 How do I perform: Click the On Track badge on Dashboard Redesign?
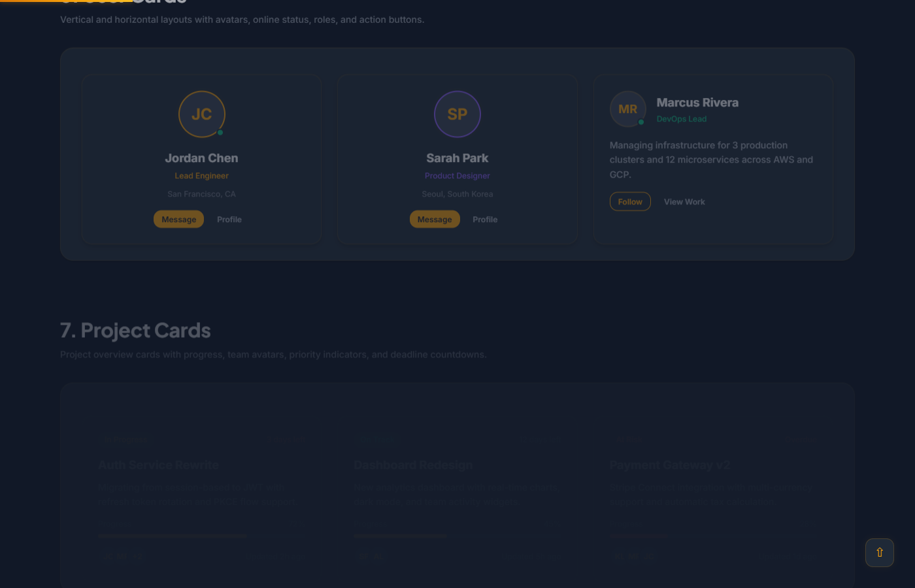[377, 440]
